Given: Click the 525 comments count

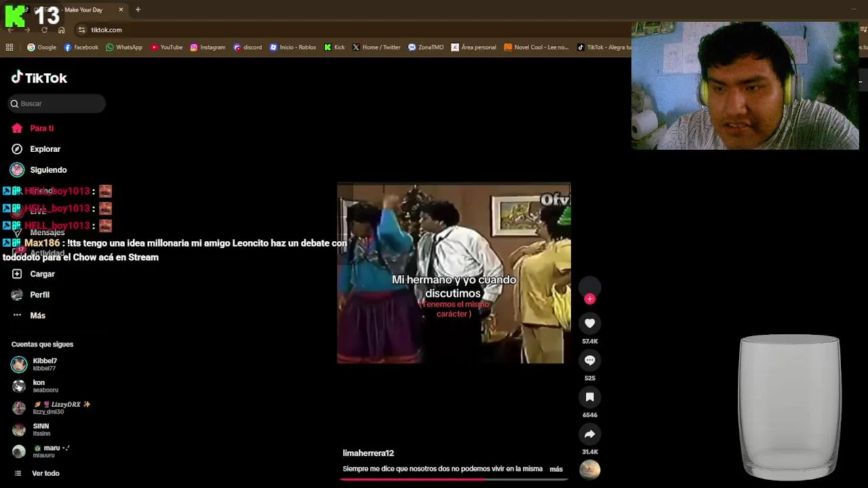Looking at the screenshot, I should [590, 378].
